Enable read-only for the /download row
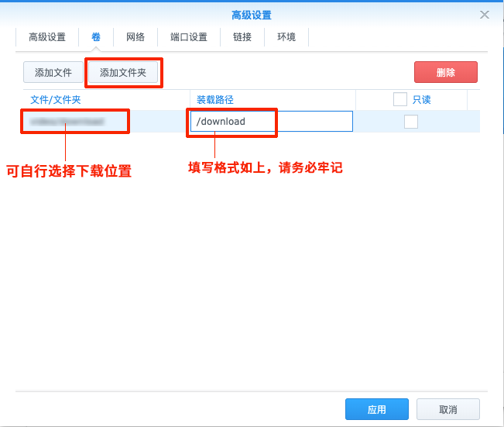This screenshot has width=504, height=427. point(411,122)
